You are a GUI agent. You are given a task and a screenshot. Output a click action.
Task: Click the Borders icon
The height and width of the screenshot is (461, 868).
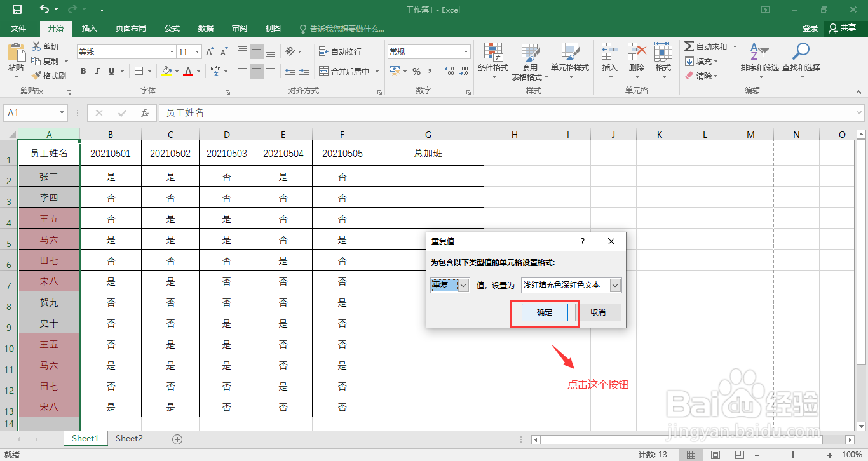[x=139, y=71]
